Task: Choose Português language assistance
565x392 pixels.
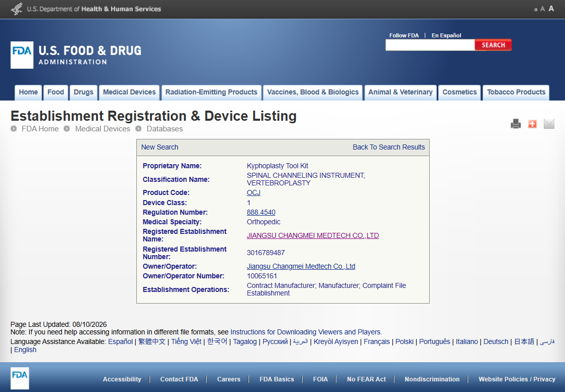Action: [x=435, y=341]
